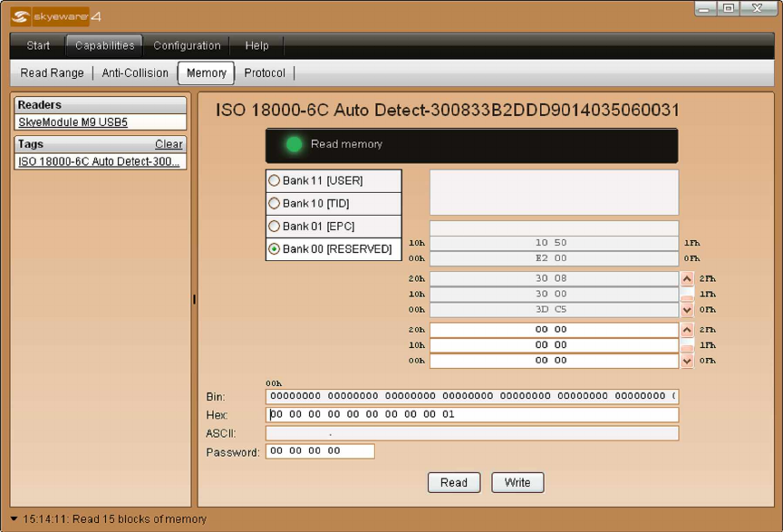Switch to the Anti-Collision tab
The height and width of the screenshot is (532, 783).
click(x=135, y=73)
